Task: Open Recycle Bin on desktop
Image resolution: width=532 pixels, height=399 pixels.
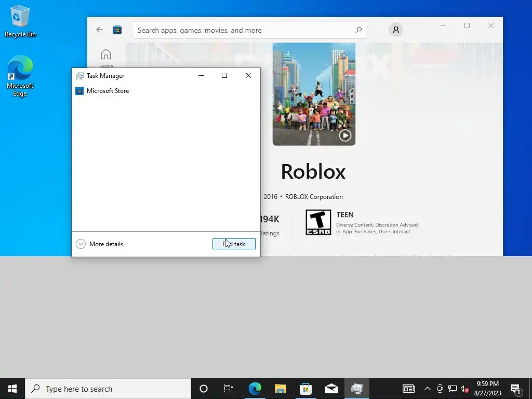Action: click(x=20, y=21)
